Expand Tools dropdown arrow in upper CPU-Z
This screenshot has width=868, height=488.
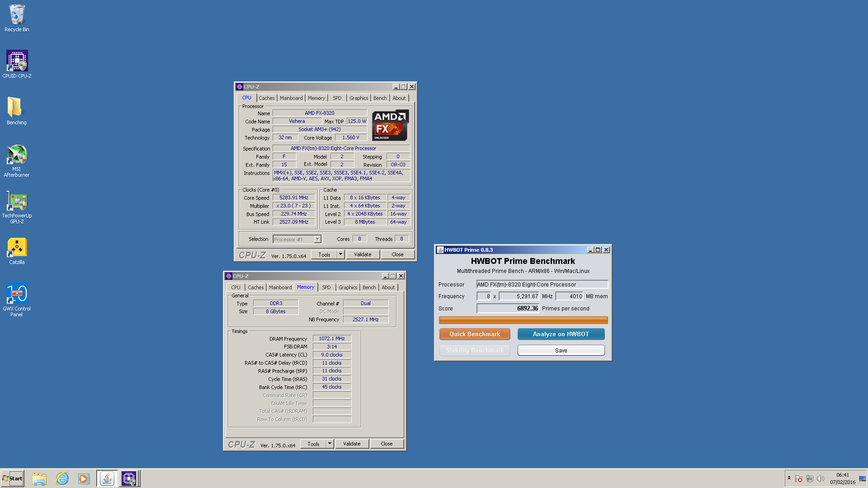340,254
